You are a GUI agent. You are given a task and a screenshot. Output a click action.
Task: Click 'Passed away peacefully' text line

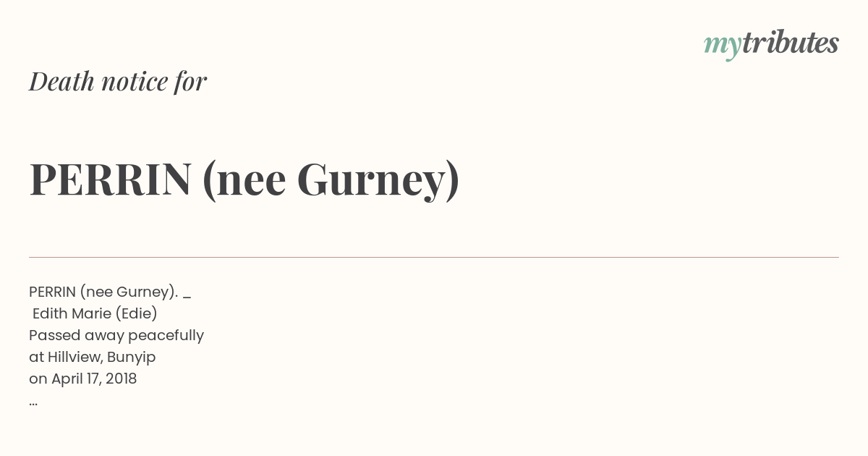[x=116, y=336]
